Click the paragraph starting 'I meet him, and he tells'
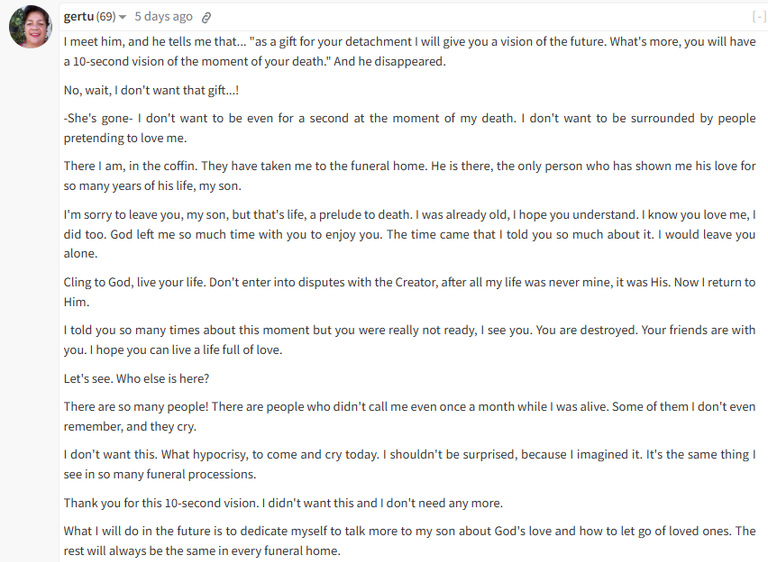 tap(409, 51)
